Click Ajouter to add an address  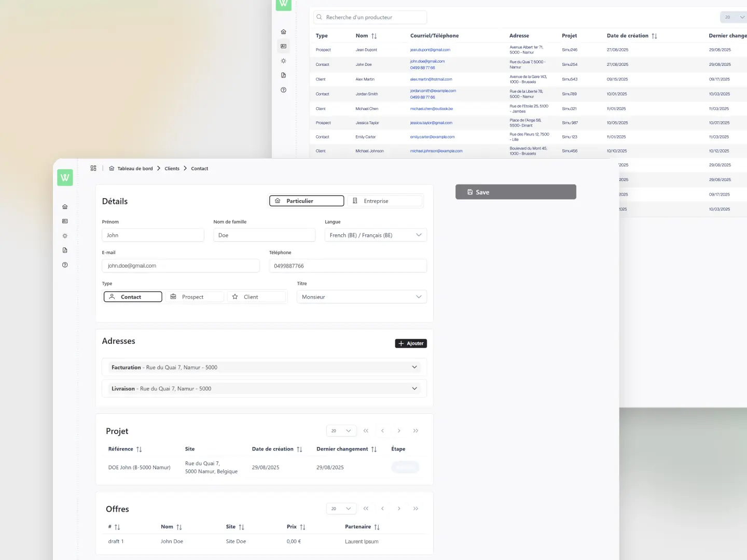tap(411, 344)
